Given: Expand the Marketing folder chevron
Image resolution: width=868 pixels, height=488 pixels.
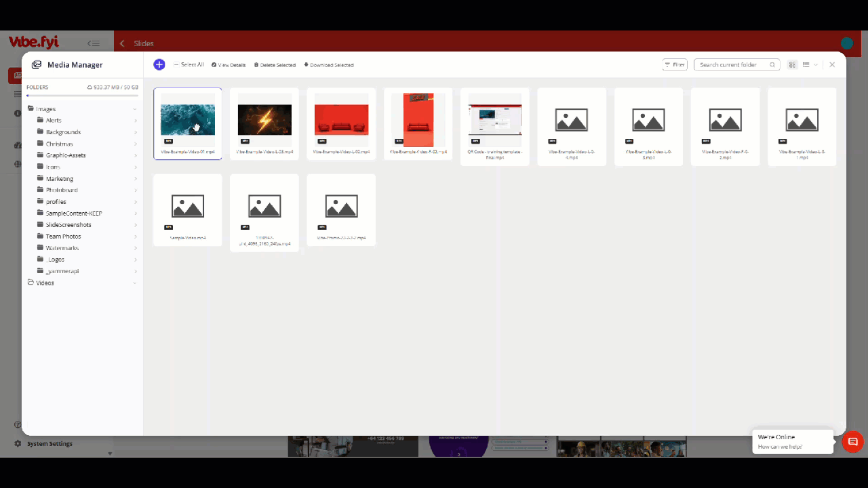Looking at the screenshot, I should 136,179.
